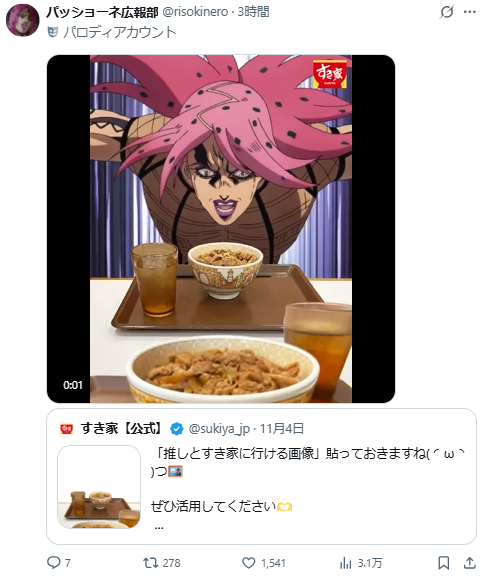The height and width of the screenshot is (576, 484).
Task: Play the video showing 0:01 timer
Action: tap(221, 229)
